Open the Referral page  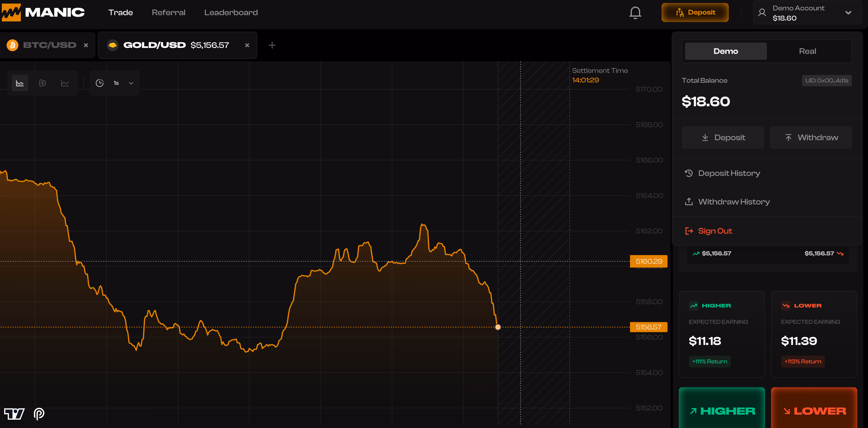pos(168,13)
